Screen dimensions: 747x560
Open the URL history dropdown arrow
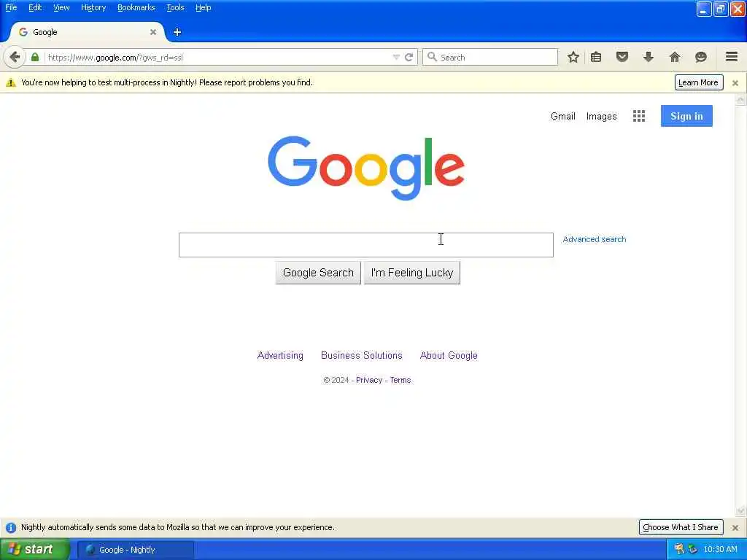[396, 57]
